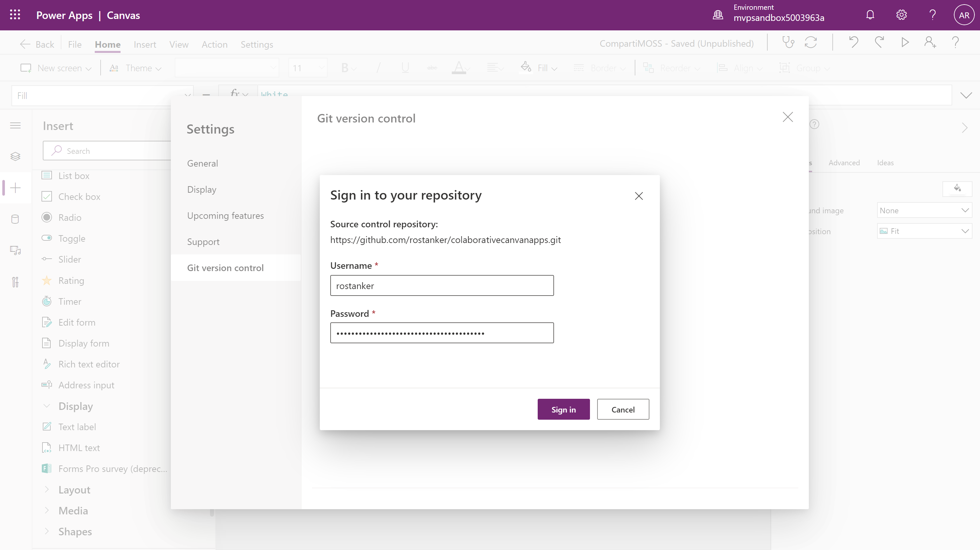Click the fill color bucket swatch
Screen dimensions: 980x550
pos(957,189)
